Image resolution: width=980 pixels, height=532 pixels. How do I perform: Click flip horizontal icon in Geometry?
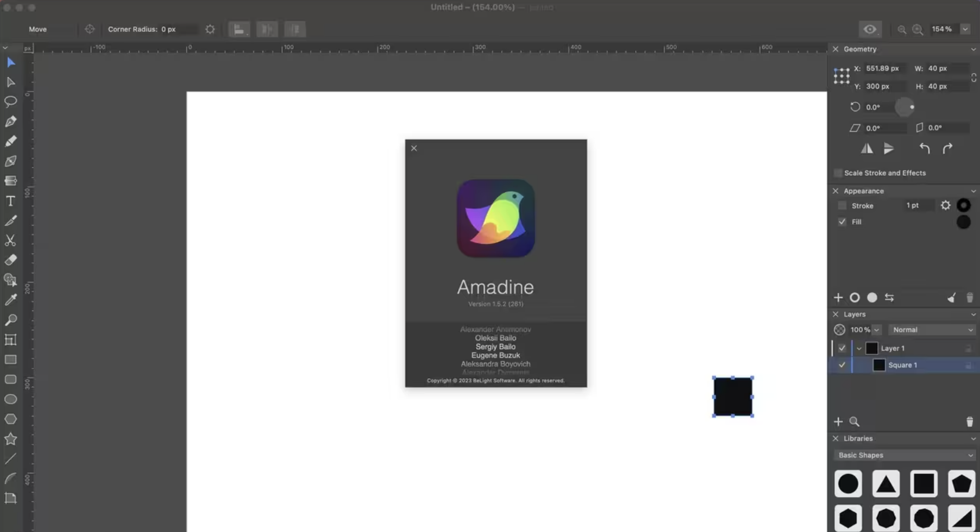point(867,149)
